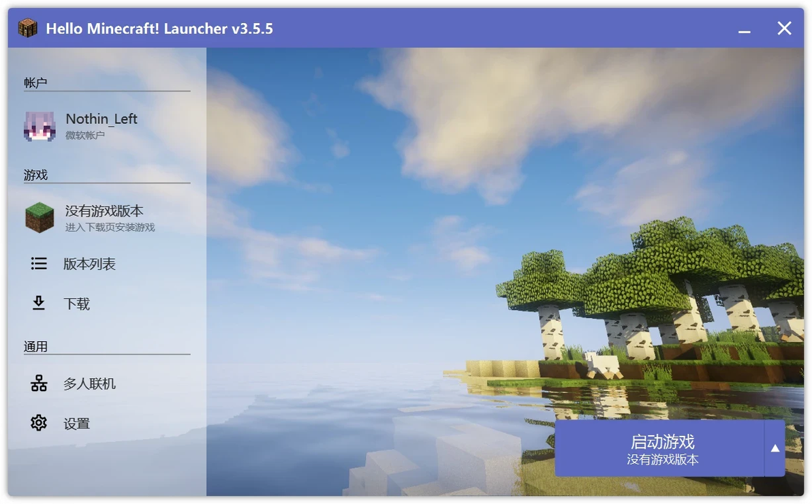Open the Nothin_Left account avatar
The width and height of the screenshot is (812, 504).
(40, 126)
